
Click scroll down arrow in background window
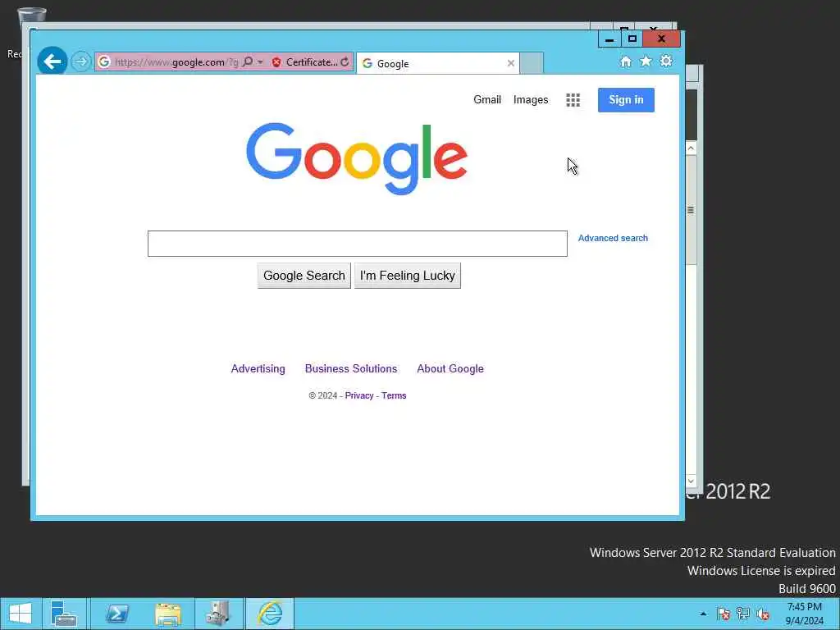691,481
